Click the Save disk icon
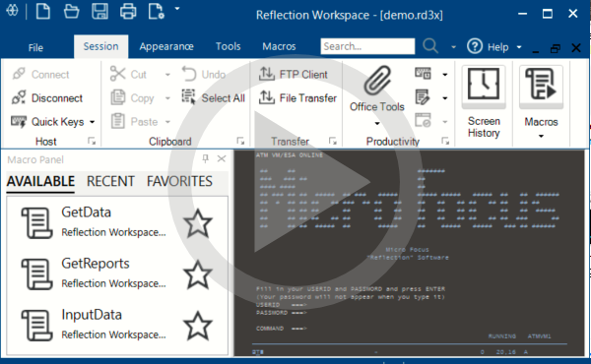 coord(99,11)
